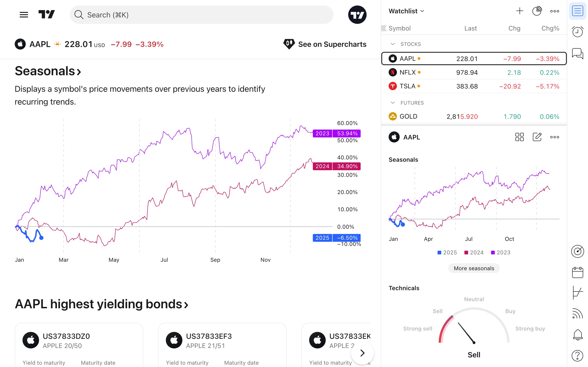Click the AAPL edit note pencil icon

(537, 137)
